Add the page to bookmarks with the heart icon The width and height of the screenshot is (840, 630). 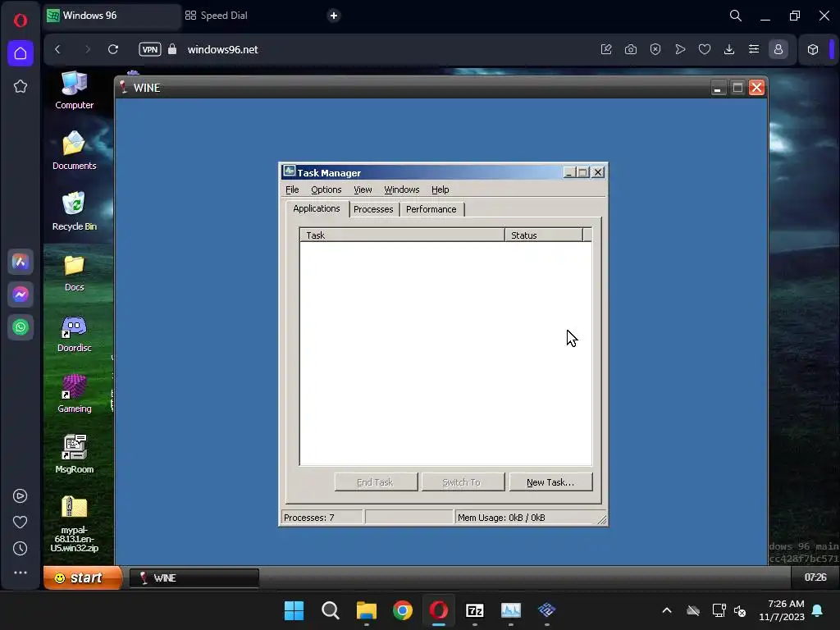pyautogui.click(x=705, y=49)
